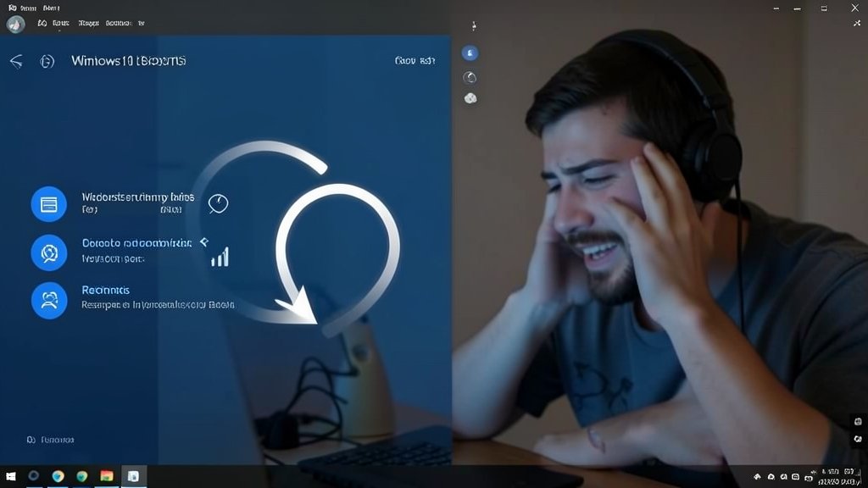
Task: Click the Start menu button on the taskbar
Action: [12, 477]
